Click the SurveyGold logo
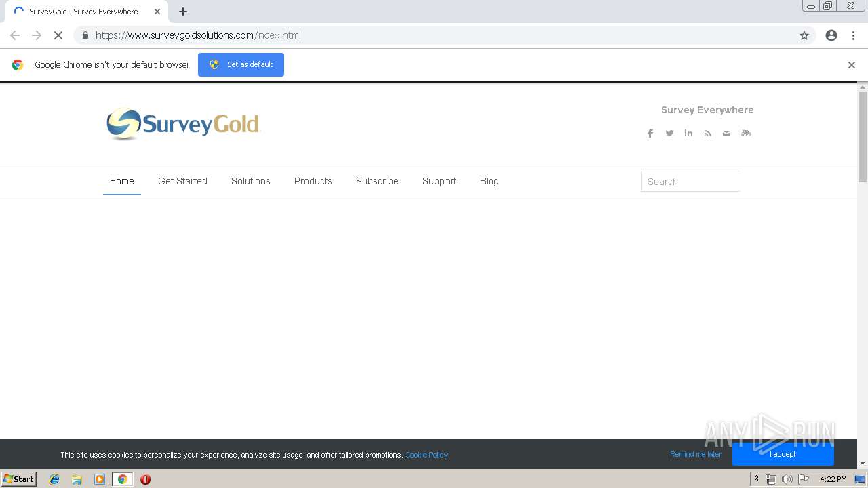 (183, 124)
